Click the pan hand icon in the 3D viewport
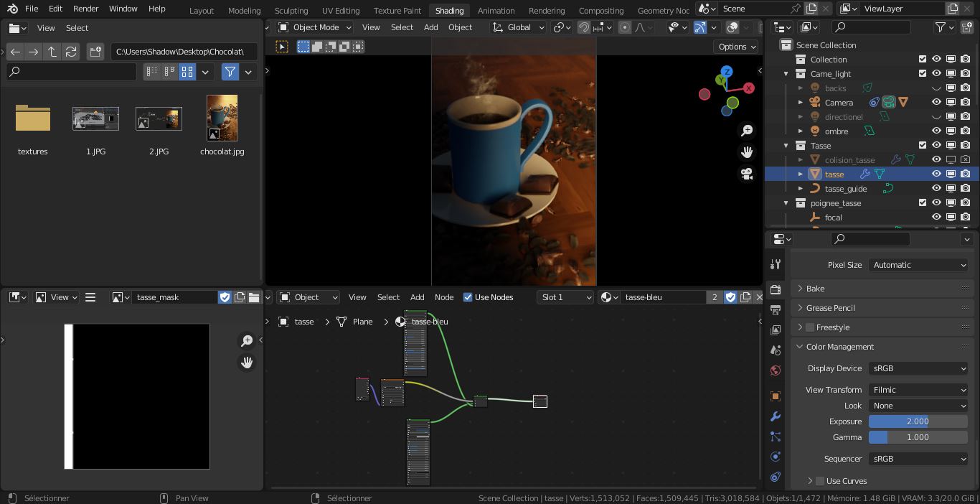 click(747, 152)
